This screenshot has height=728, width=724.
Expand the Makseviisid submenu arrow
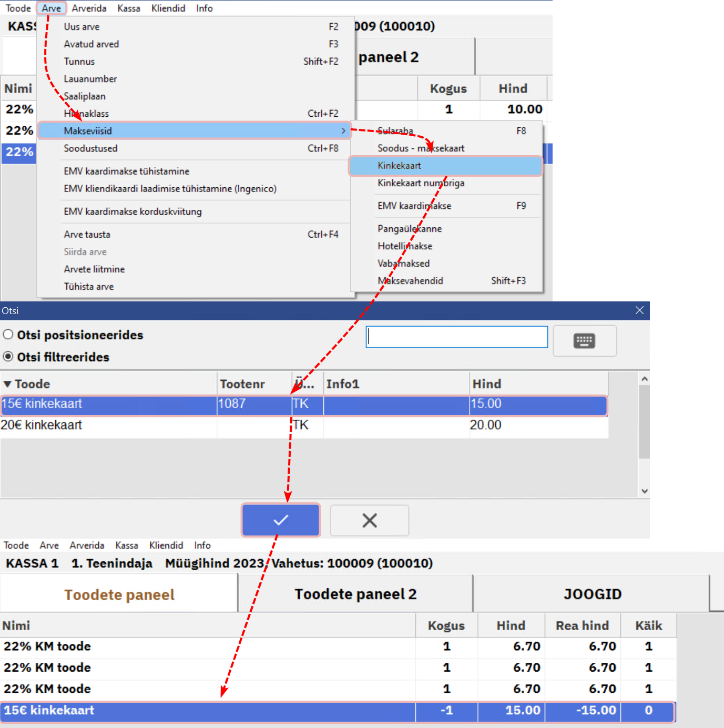pos(343,130)
